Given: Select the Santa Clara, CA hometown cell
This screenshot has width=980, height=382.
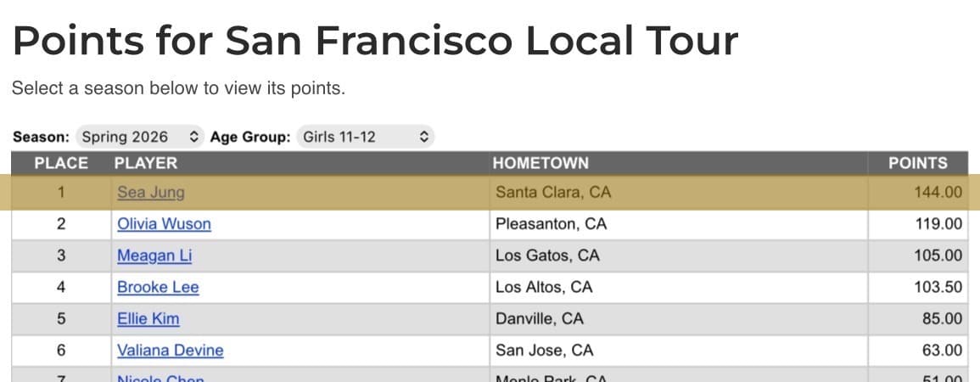Looking at the screenshot, I should 678,193.
